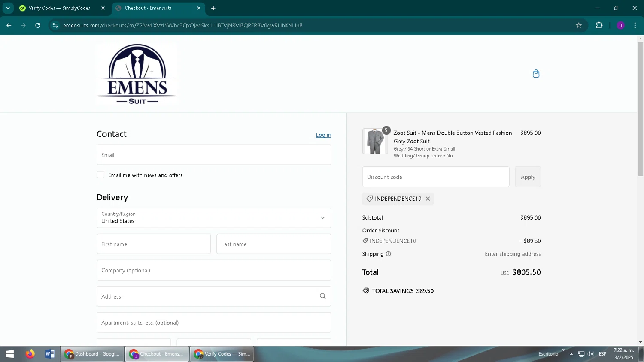Enable Email me with news and offers
The image size is (644, 362).
point(100,175)
